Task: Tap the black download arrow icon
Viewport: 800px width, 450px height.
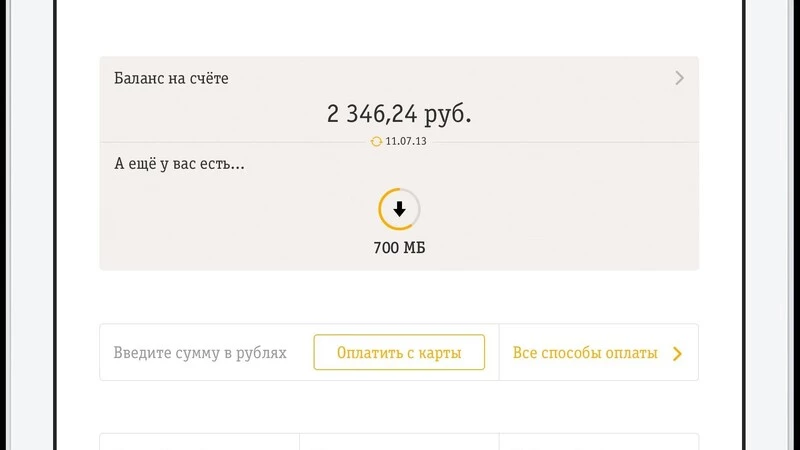Action: 399,209
